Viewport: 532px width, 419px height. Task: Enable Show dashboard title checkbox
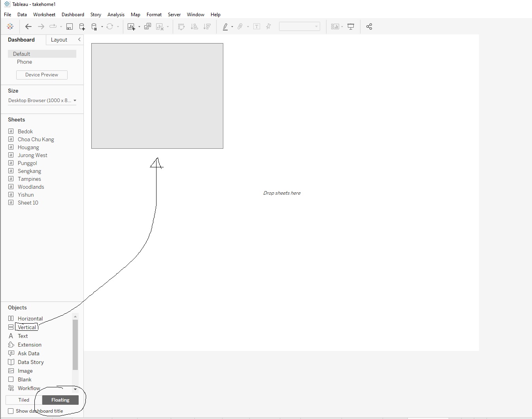(x=11, y=411)
